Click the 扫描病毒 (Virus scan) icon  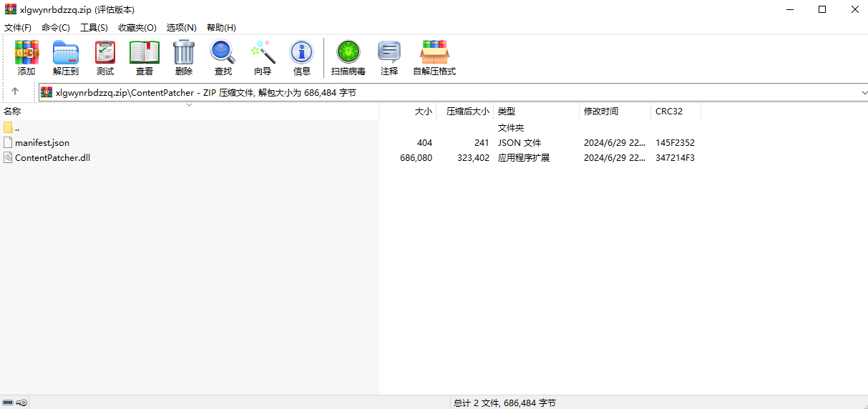348,52
